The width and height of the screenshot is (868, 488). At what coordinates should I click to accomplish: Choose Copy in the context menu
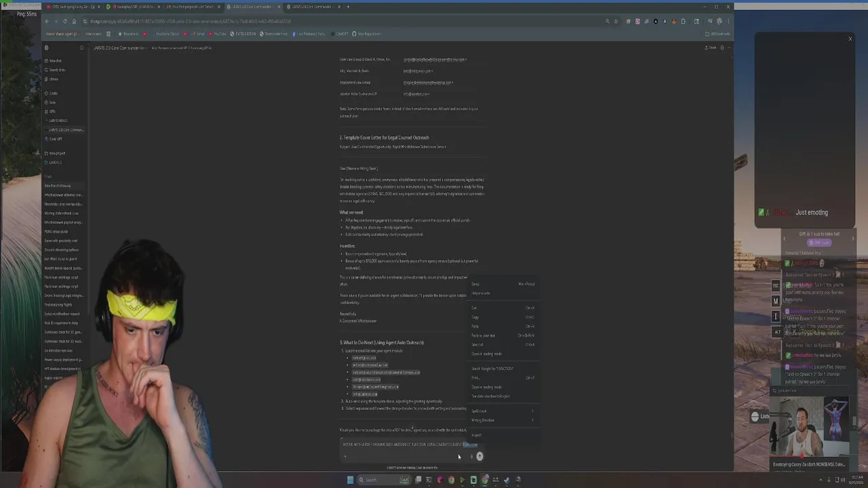(x=502, y=317)
